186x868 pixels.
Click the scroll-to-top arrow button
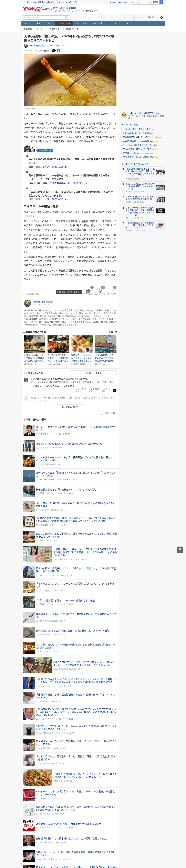pyautogui.click(x=180, y=550)
